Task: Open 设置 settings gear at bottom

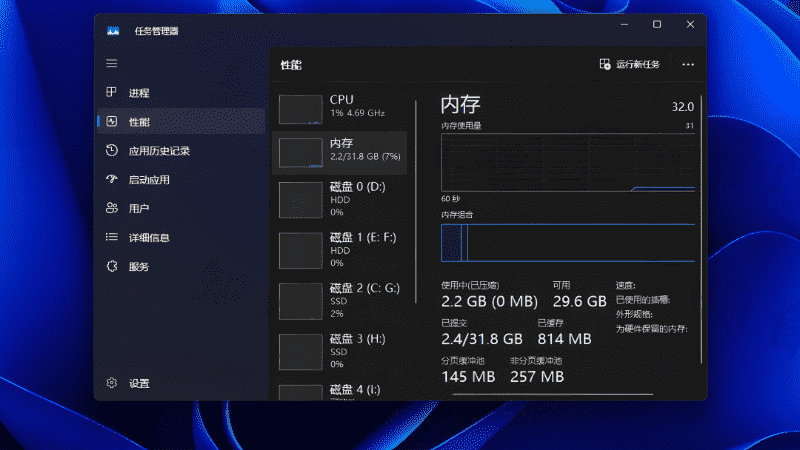Action: pos(112,383)
